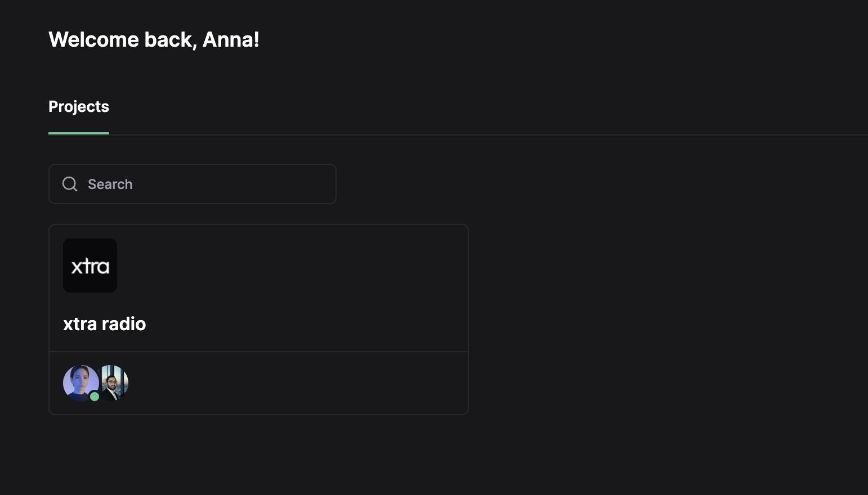The image size is (868, 495).
Task: Open the Projects tab
Action: tap(79, 107)
